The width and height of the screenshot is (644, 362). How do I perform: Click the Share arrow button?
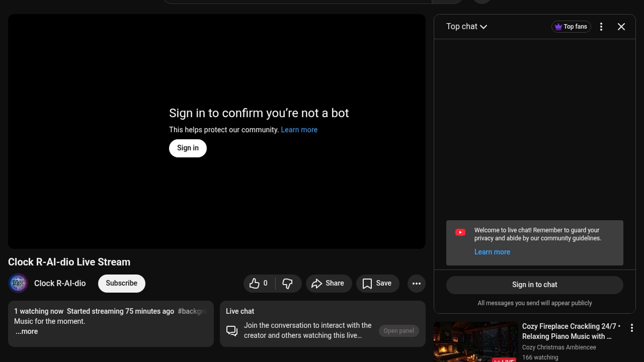coord(328,284)
